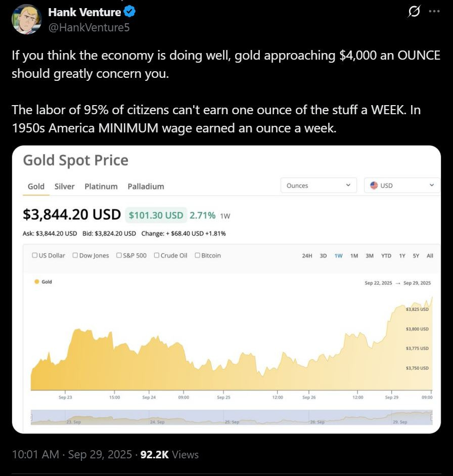This screenshot has width=453, height=476.
Task: Expand the Ounces unit dropdown
Action: (319, 185)
